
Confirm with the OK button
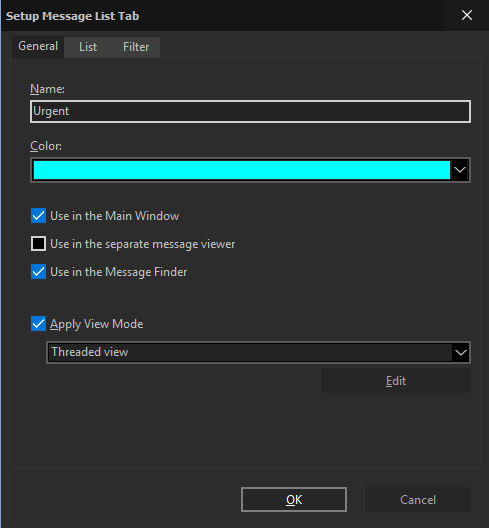point(294,499)
